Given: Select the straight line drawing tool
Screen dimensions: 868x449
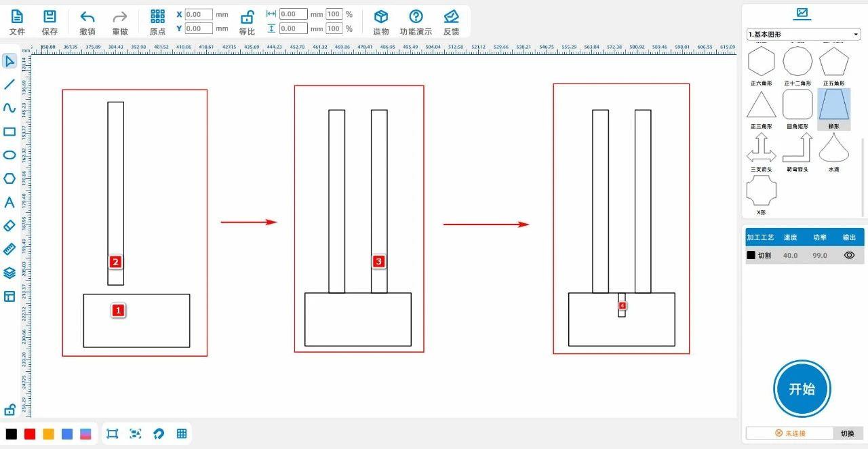Looking at the screenshot, I should point(9,85).
